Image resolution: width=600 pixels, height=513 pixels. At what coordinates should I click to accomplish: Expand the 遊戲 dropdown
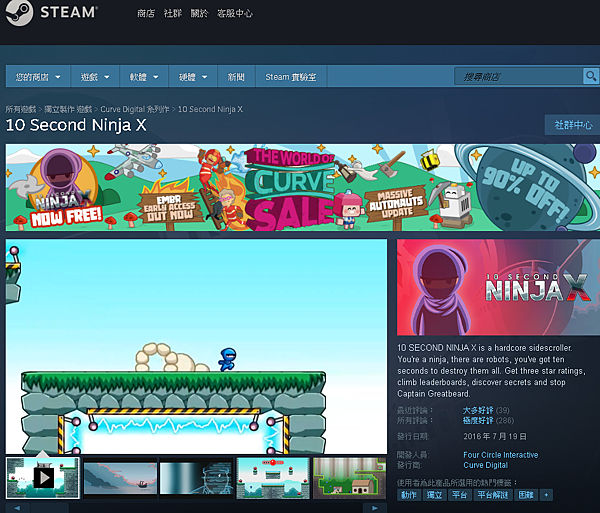(95, 77)
